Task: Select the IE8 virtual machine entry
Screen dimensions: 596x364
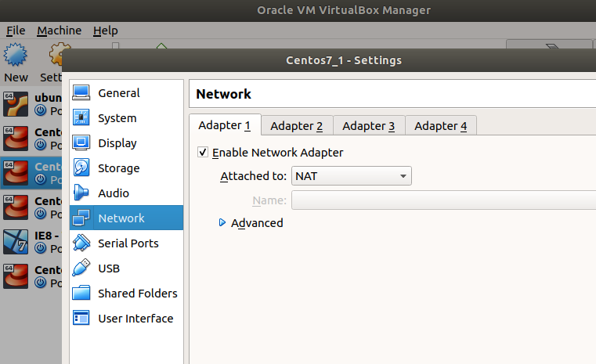Action: coord(31,241)
